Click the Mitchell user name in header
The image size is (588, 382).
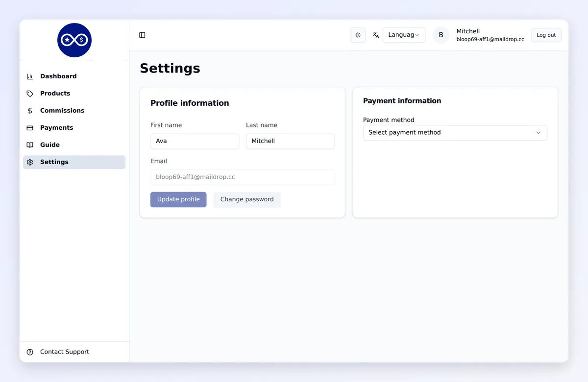(x=468, y=31)
